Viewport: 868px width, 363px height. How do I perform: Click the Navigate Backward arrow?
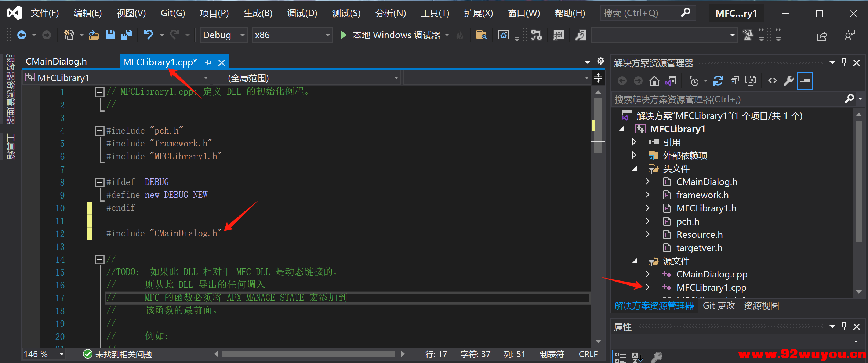coord(21,35)
